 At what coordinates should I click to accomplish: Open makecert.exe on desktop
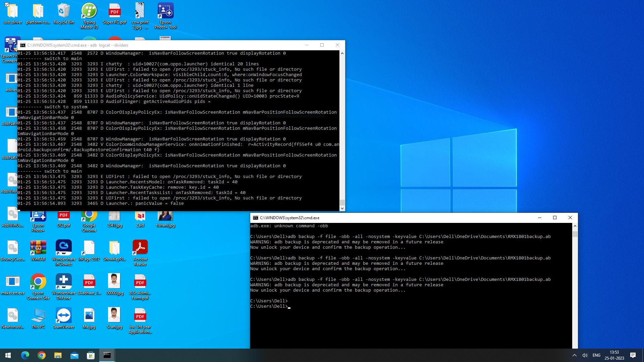point(13,285)
